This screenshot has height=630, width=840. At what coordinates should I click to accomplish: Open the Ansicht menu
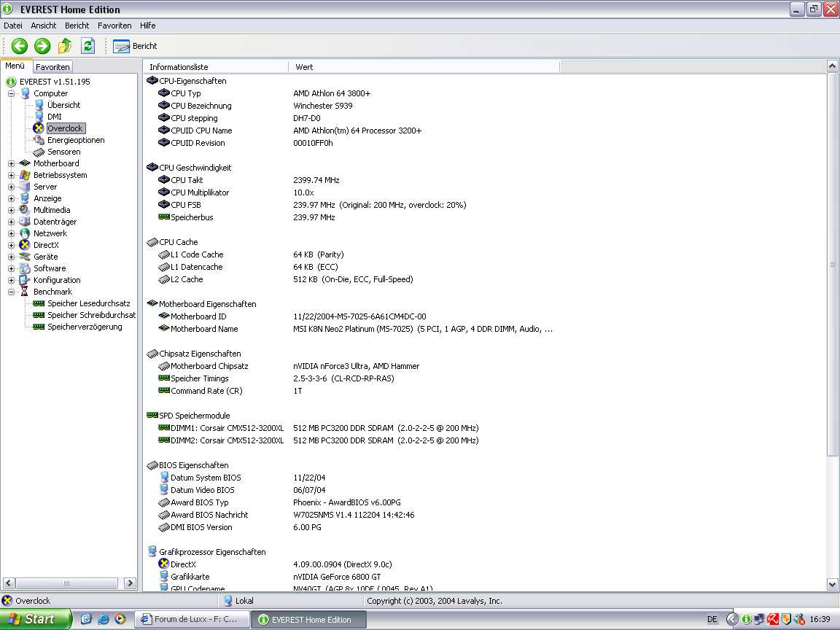pos(44,26)
